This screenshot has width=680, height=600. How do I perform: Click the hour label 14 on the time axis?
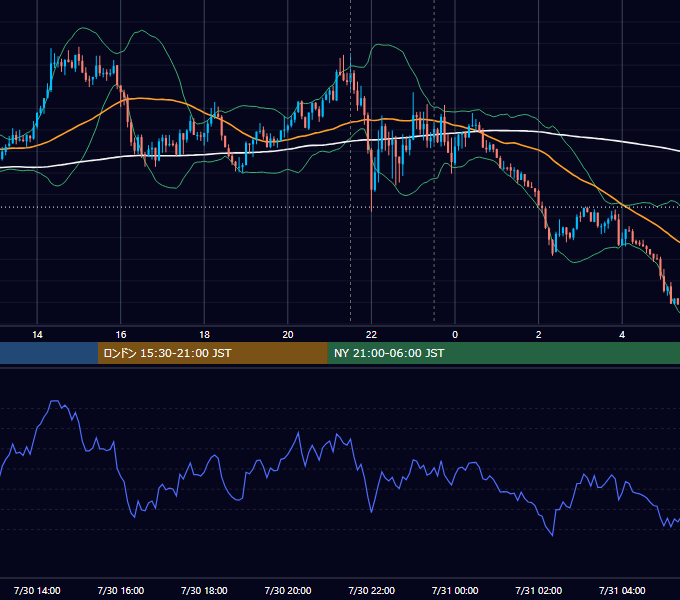(37, 335)
